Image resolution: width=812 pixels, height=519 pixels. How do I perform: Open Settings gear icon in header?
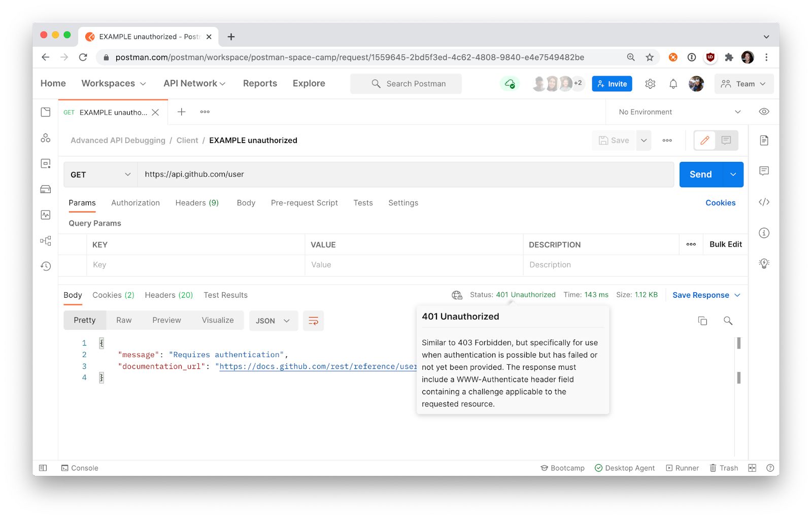(x=650, y=84)
